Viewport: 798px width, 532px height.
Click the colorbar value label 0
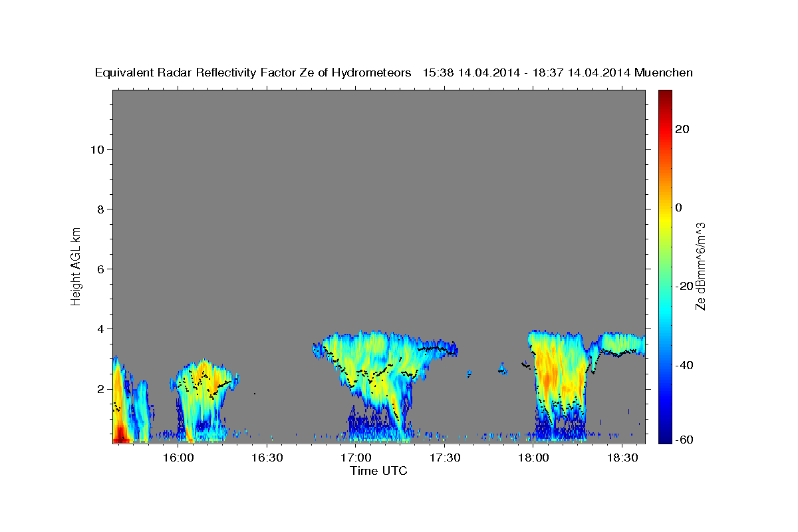[679, 207]
